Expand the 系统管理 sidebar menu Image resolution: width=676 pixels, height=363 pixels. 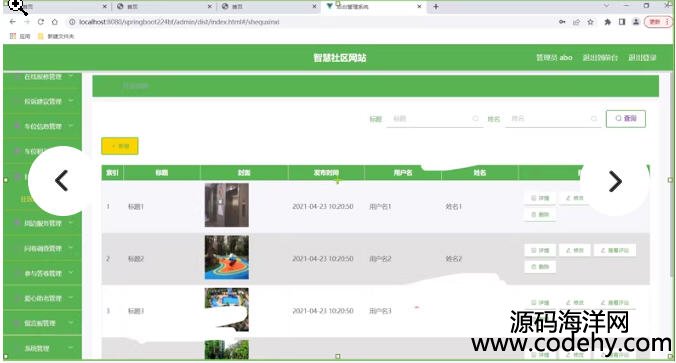click(x=42, y=348)
